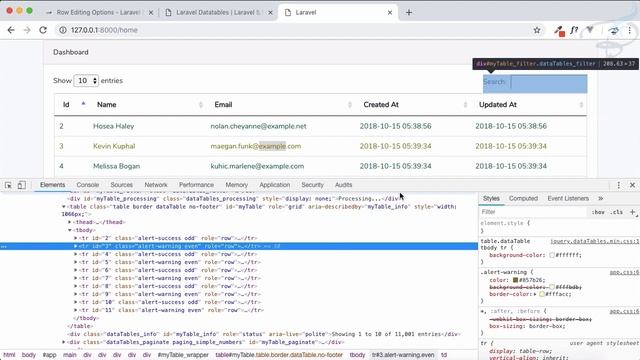Viewport: 640px width, 360px height.
Task: Expand the dataTables_paginate div node
Action: click(x=64, y=342)
